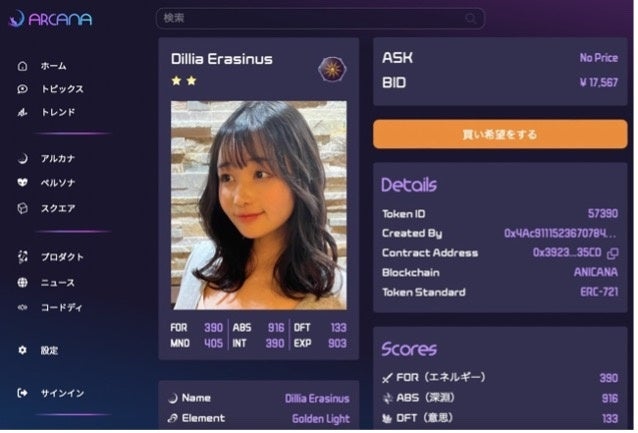Click the プロダクト icon in sidebar
This screenshot has height=433, width=638.
23,257
